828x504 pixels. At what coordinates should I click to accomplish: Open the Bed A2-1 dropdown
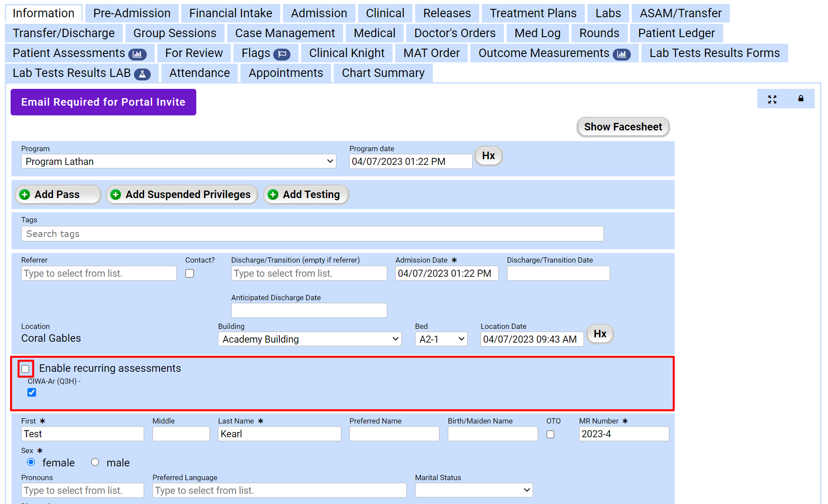tap(441, 339)
